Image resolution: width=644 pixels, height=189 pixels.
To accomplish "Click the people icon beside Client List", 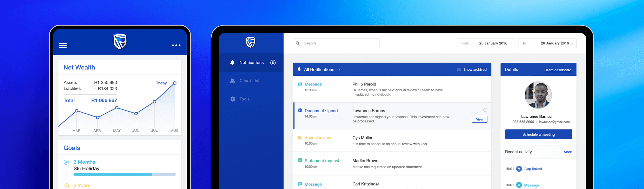I will coord(232,81).
